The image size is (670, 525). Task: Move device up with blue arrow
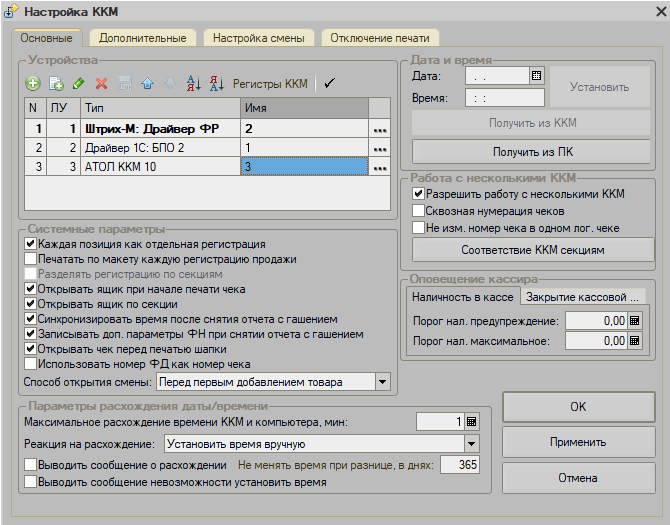tap(146, 84)
